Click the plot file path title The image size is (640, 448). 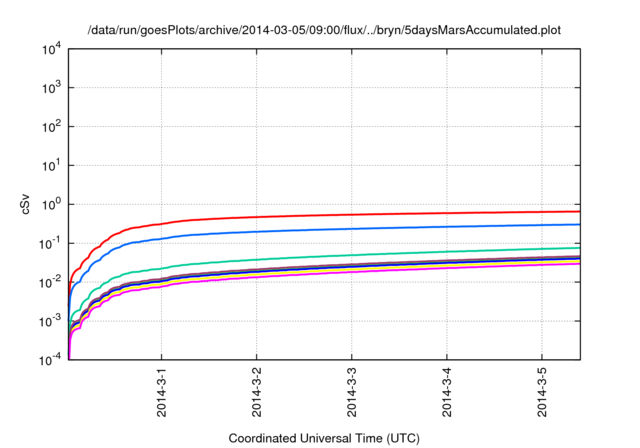(324, 30)
